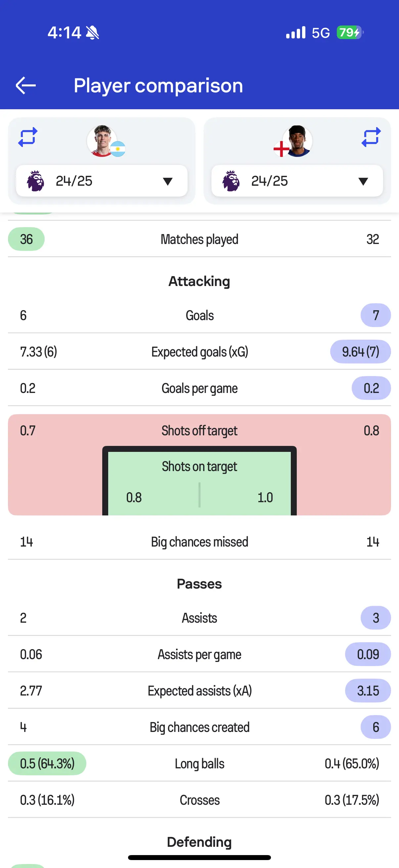Viewport: 399px width, 868px height.
Task: Open left player's 24/25 season dropdown
Action: (x=101, y=181)
